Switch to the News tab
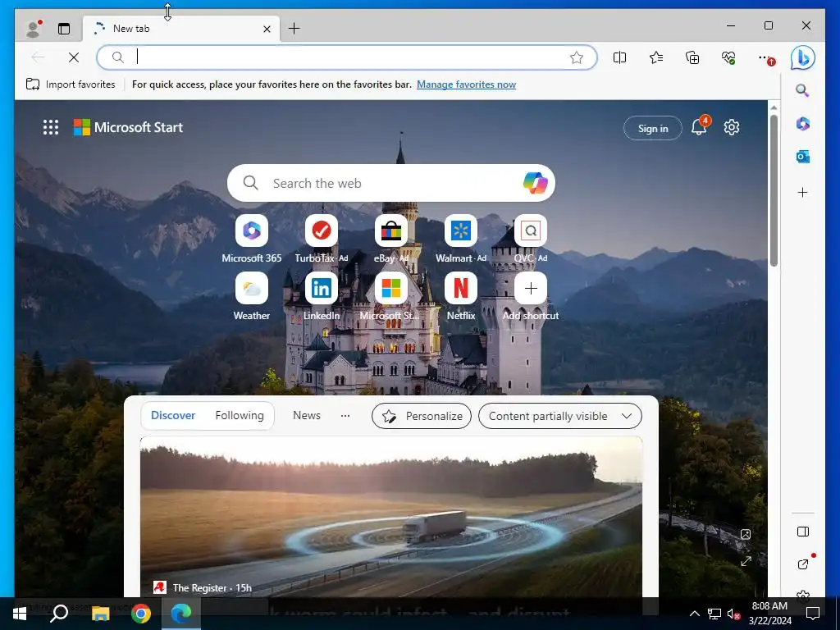The height and width of the screenshot is (630, 840). coord(307,415)
